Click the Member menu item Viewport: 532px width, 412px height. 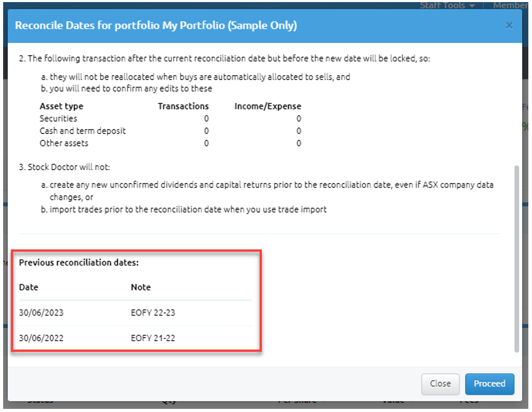pos(510,5)
